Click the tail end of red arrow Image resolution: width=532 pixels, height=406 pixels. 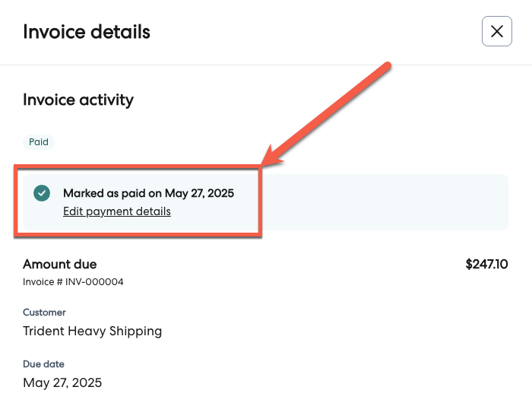click(386, 68)
